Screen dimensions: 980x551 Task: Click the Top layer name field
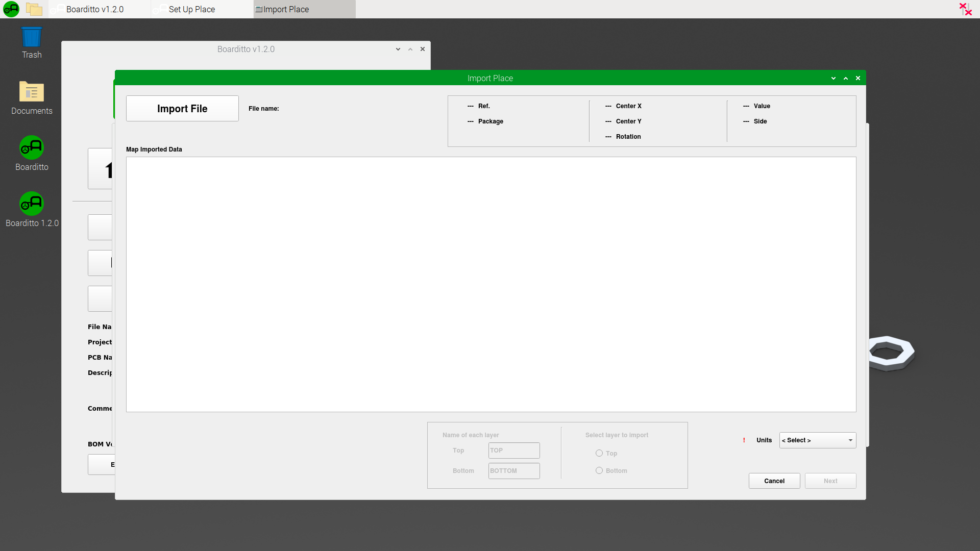(513, 450)
